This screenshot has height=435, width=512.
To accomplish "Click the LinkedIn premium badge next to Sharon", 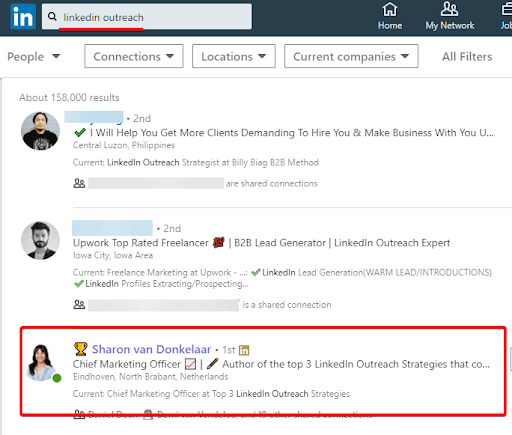I will pyautogui.click(x=244, y=350).
